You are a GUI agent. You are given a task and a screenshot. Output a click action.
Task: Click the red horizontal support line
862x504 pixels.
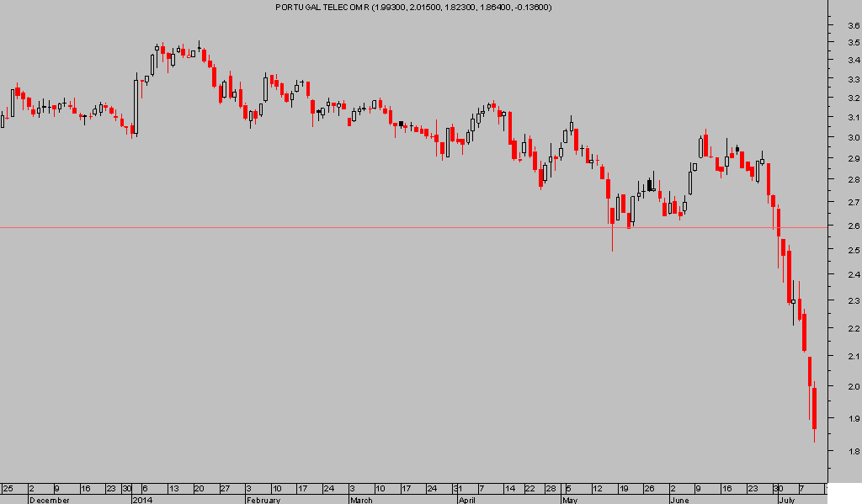pyautogui.click(x=337, y=227)
